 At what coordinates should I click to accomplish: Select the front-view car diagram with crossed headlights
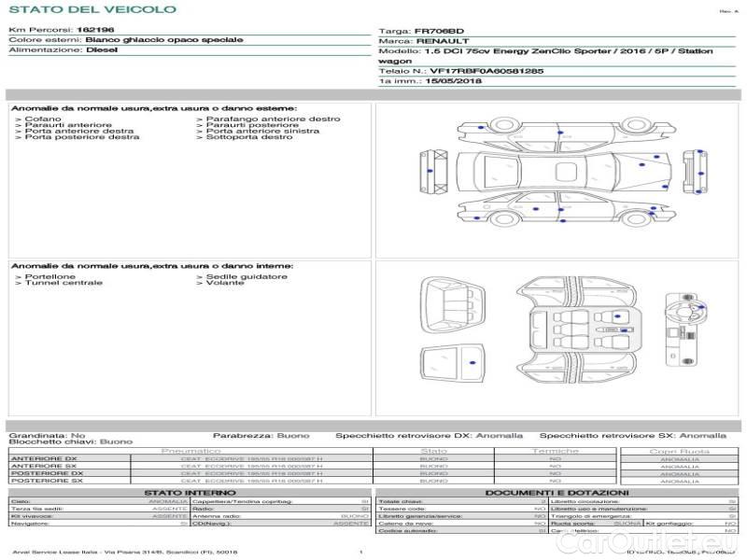point(433,172)
